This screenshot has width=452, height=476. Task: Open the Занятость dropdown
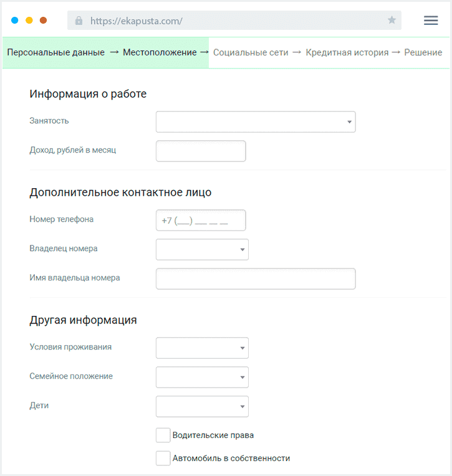(256, 121)
